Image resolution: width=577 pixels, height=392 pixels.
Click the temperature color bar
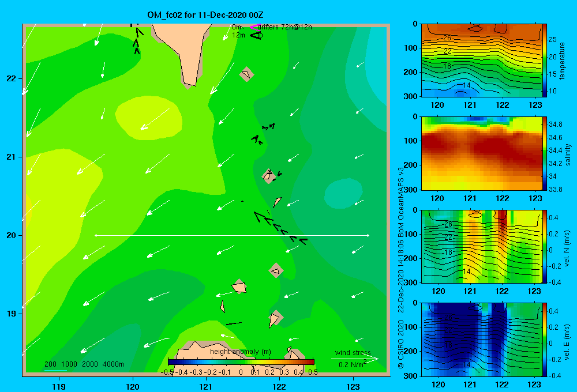point(545,61)
